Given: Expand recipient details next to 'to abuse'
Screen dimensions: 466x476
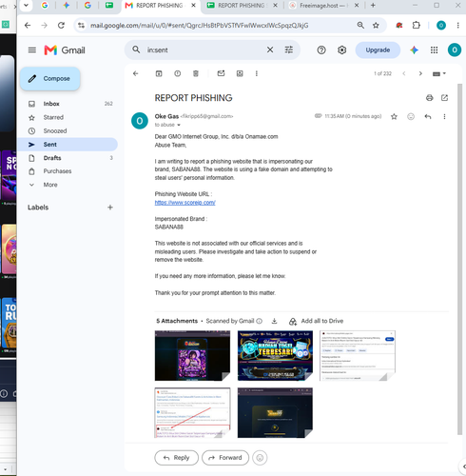Looking at the screenshot, I should tap(179, 125).
